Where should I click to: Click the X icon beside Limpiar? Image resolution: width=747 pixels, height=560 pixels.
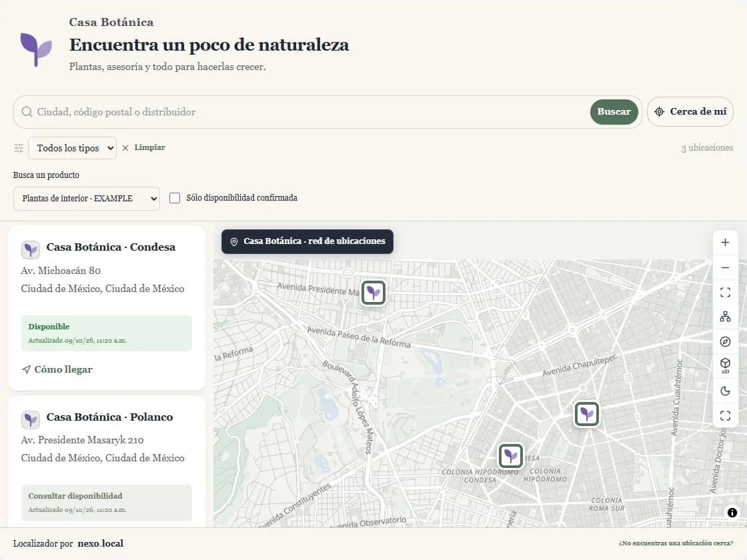click(125, 148)
